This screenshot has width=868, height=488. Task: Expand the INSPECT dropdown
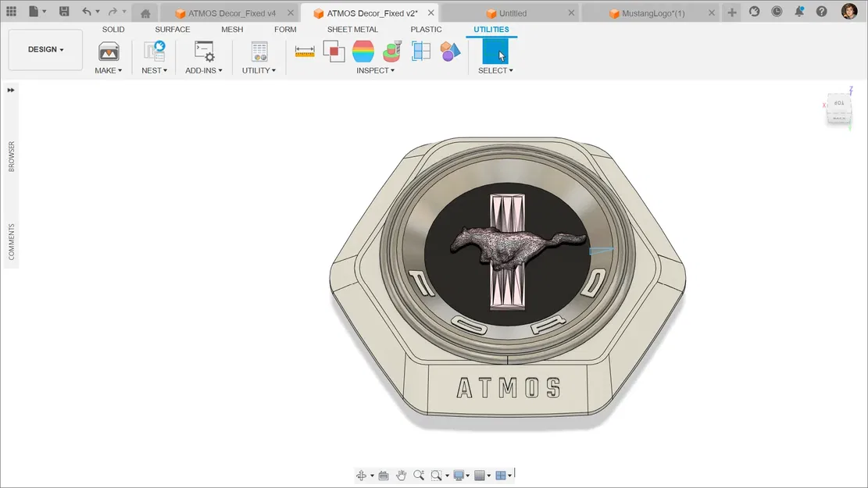(376, 70)
